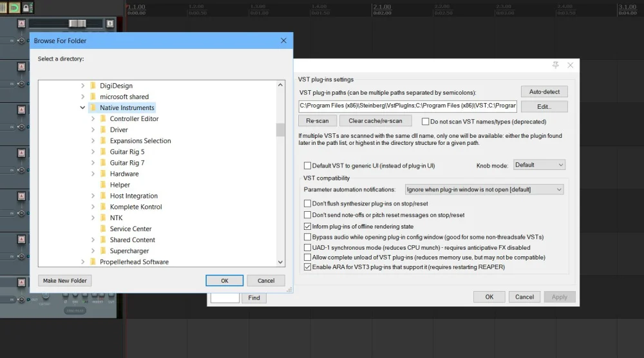Confirm folder selection with OK in Browse dialog
The image size is (644, 358).
click(x=224, y=280)
